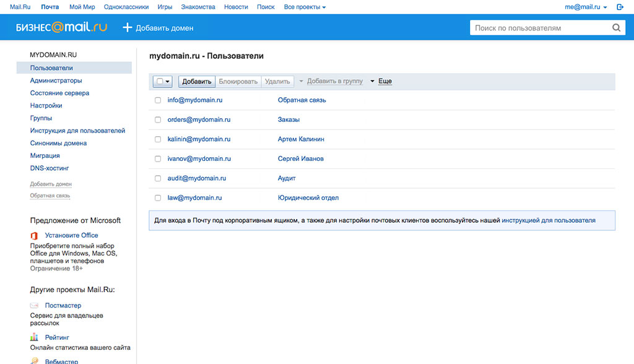Toggle the select-all checkbox in toolbar
Image resolution: width=634 pixels, height=364 pixels.
160,81
